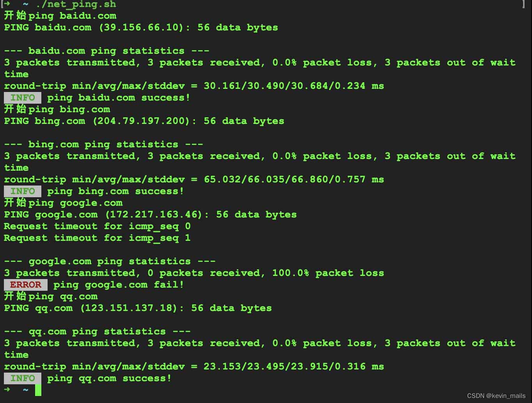Click the first INFO badge for baidu.com
The image size is (532, 403).
23,97
